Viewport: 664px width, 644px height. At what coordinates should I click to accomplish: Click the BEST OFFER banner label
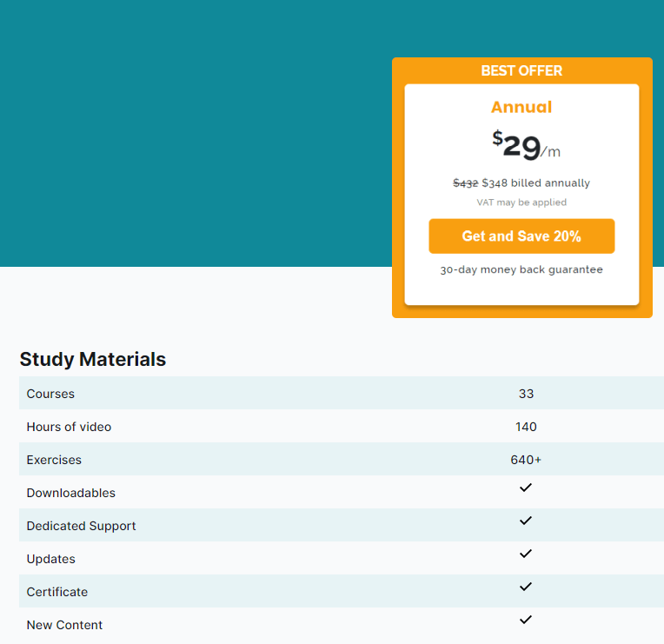pyautogui.click(x=521, y=71)
